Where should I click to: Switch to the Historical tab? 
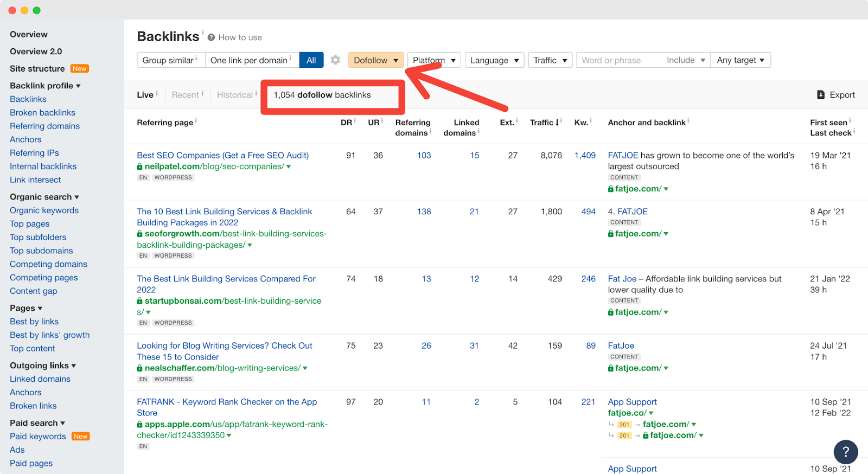[x=235, y=95]
